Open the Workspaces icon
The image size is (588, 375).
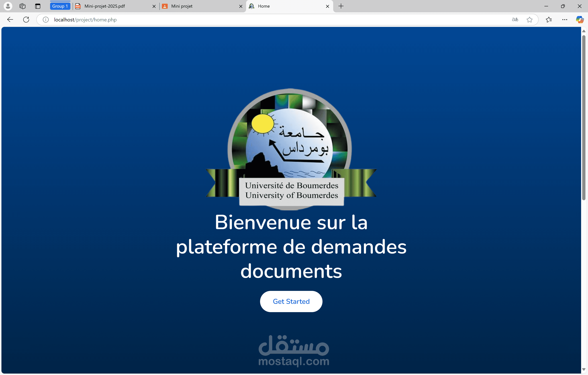pos(23,6)
